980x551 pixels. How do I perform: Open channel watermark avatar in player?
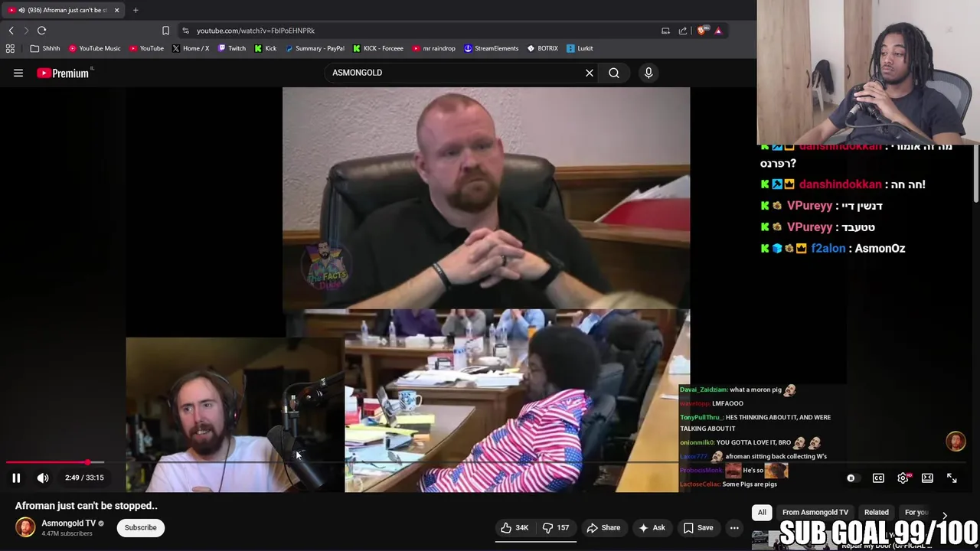pos(955,442)
